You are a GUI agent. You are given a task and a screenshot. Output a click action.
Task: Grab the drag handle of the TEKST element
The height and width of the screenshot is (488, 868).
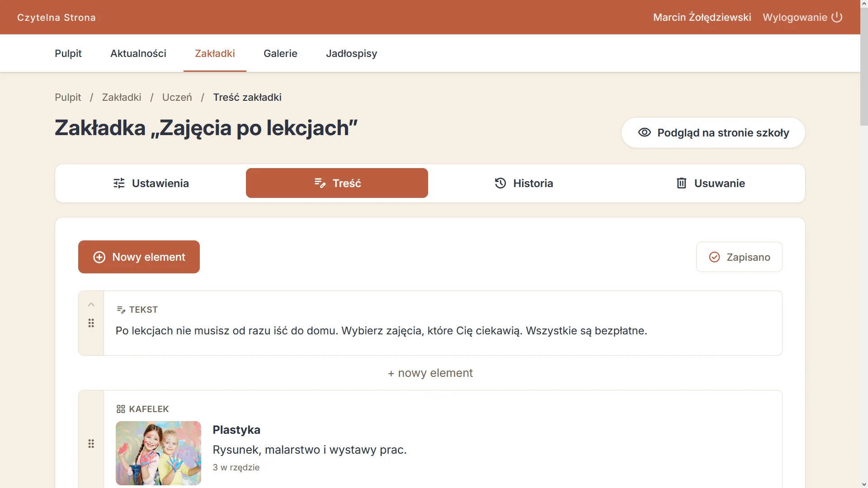(91, 323)
